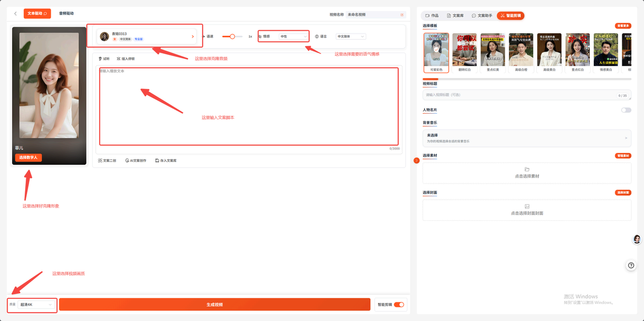Click the edit icon beside the video name

coord(402,15)
